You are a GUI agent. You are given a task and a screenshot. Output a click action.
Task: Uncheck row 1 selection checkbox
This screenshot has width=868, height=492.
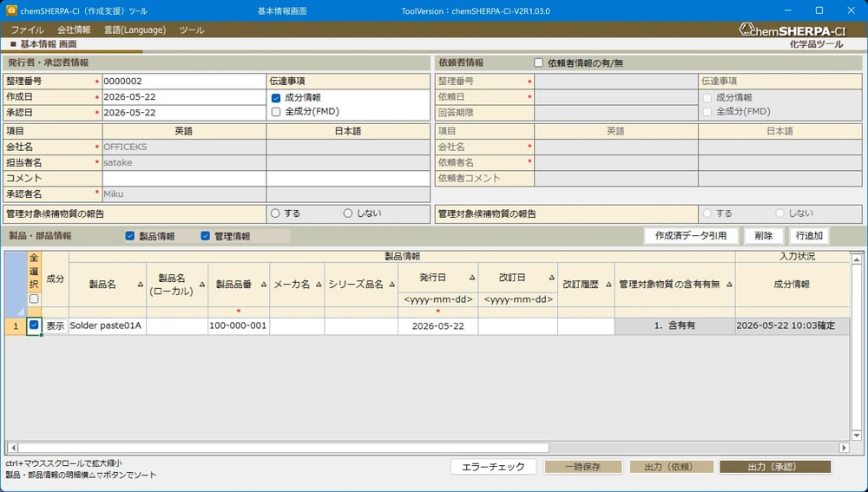pos(34,325)
